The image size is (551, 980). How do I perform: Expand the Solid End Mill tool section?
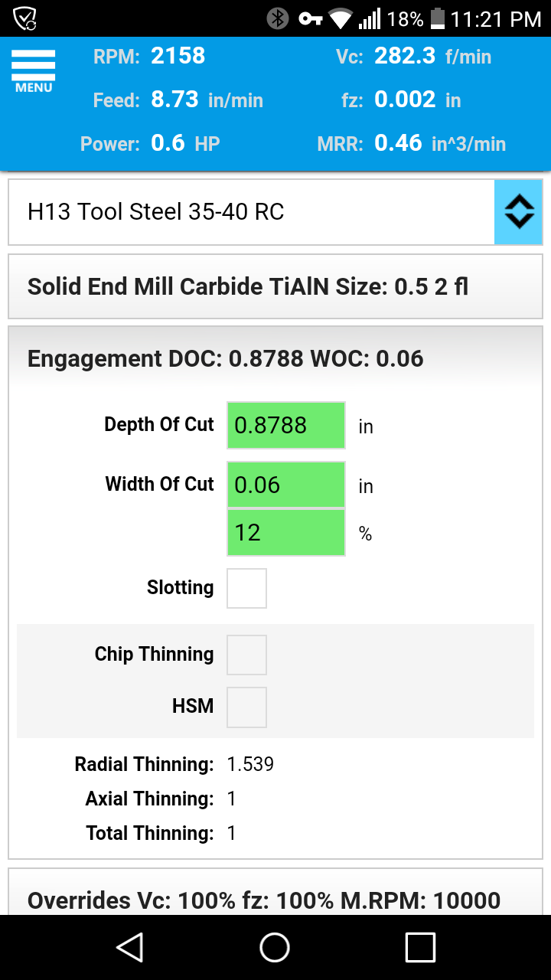[x=275, y=287]
